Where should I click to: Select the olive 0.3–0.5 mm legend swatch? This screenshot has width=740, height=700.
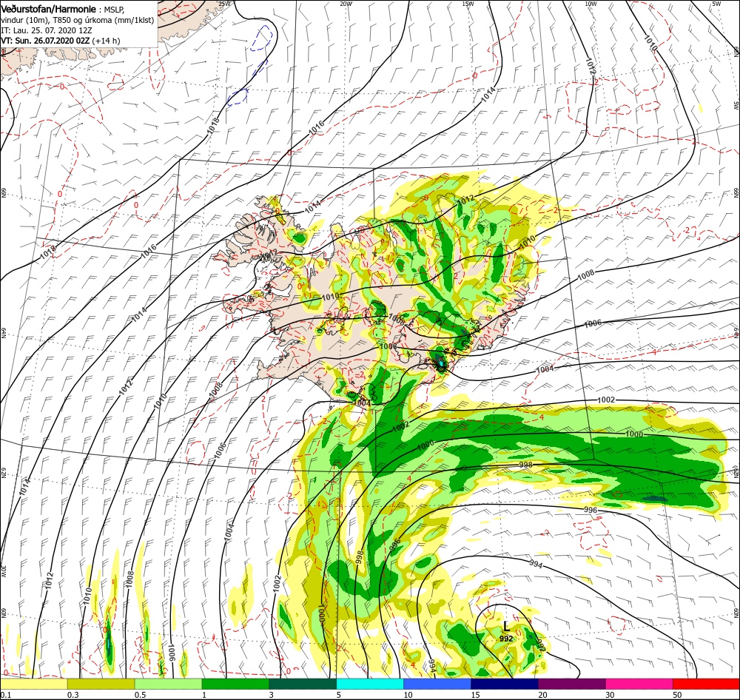pos(101,684)
